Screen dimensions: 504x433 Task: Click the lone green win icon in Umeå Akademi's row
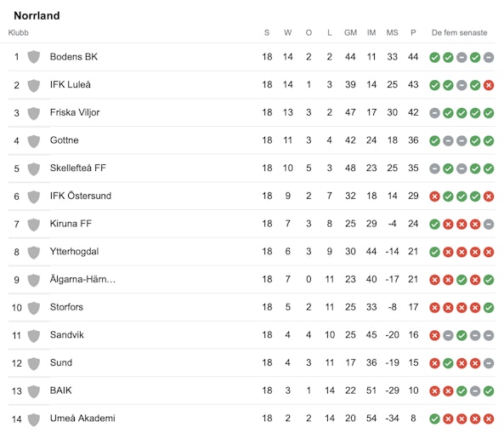[x=434, y=419]
